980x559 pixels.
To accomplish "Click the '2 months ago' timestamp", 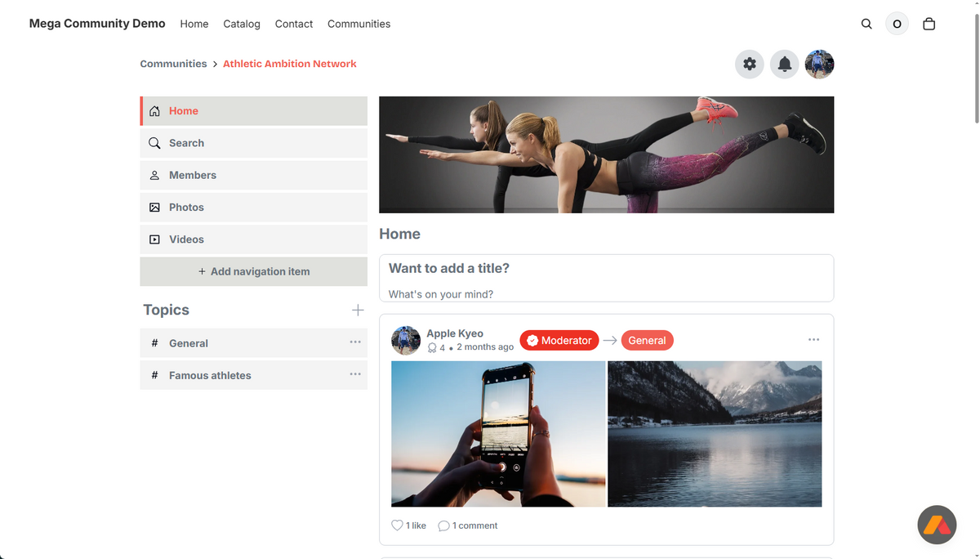I will pos(485,347).
